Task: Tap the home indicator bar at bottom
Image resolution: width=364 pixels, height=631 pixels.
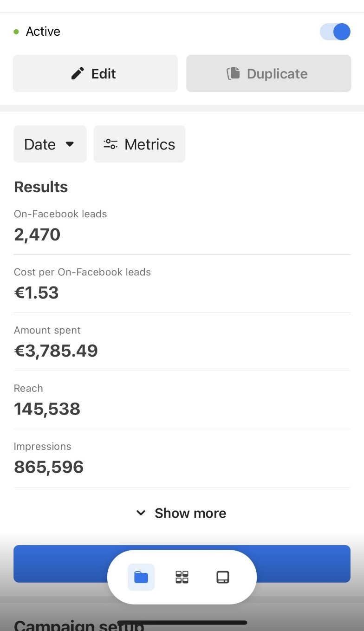Action: 182,623
